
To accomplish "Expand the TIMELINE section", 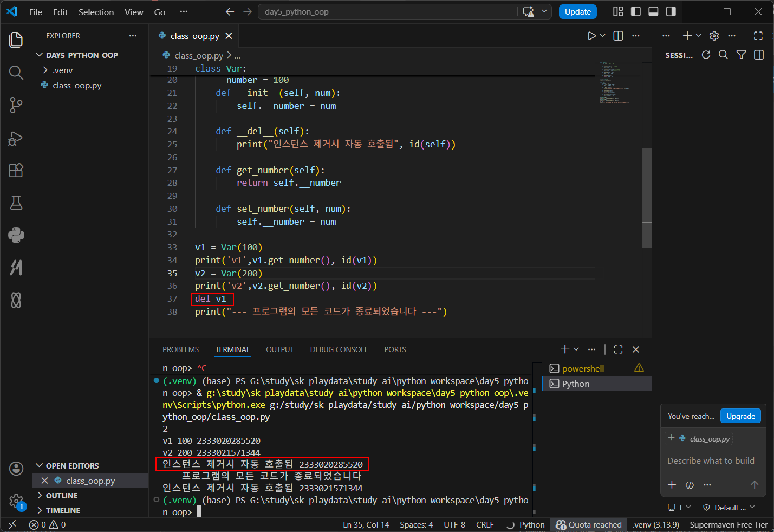I will point(90,510).
